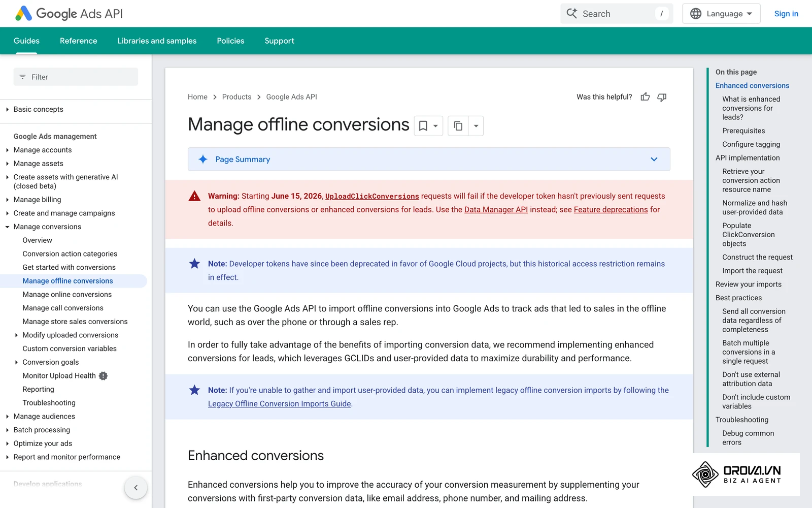Click the Monitor Upload Health badge icon
Viewport: 812px width, 508px height.
click(x=104, y=376)
